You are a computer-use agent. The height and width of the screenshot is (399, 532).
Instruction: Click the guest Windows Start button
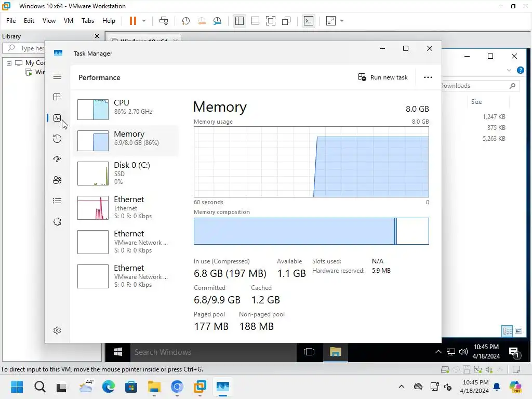click(118, 352)
